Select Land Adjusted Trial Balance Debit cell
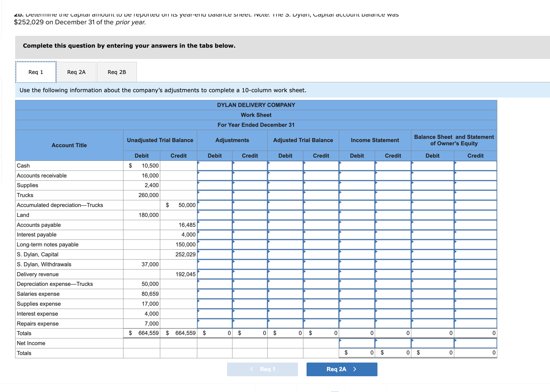 tap(285, 215)
